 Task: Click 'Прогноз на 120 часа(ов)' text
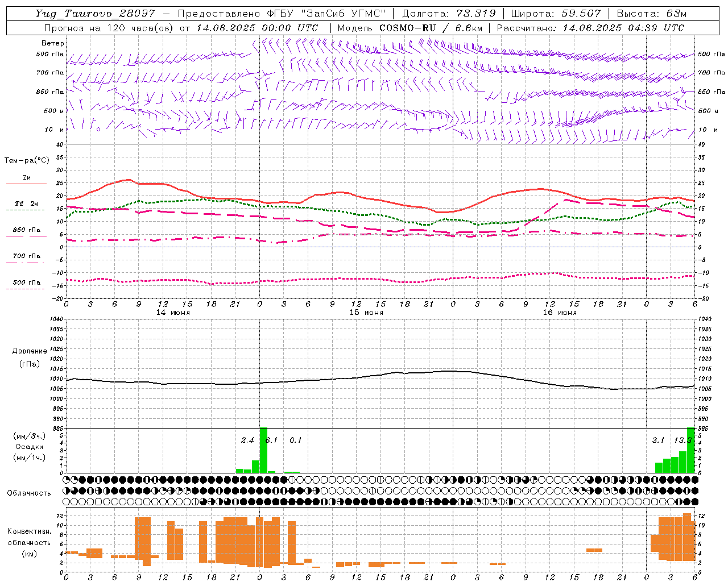109,28
